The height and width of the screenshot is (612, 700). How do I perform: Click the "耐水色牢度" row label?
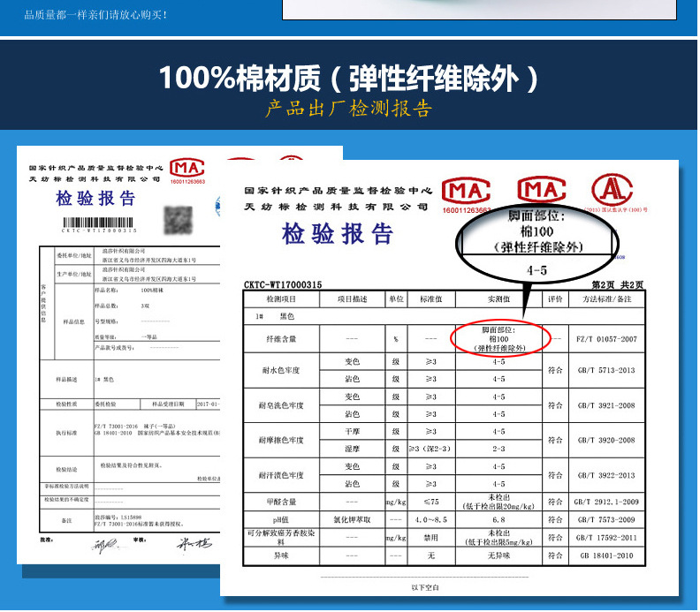[x=281, y=370]
